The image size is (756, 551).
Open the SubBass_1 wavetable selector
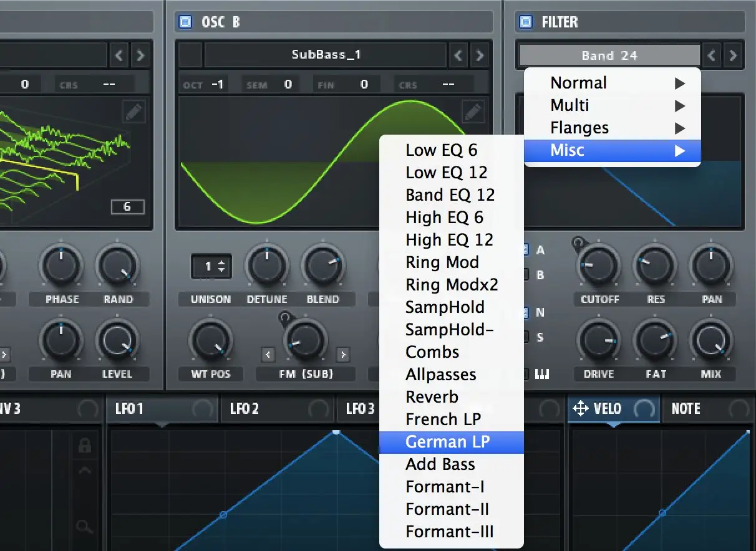pyautogui.click(x=326, y=55)
